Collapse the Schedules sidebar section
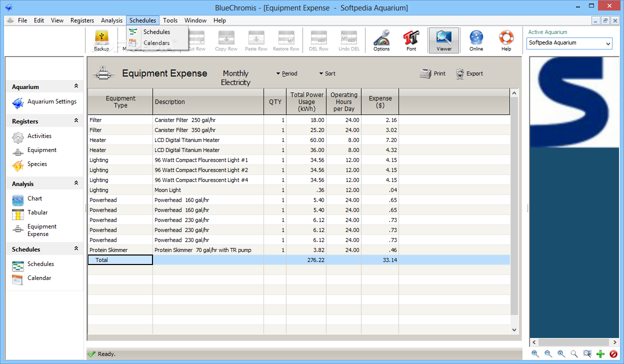Screen dimensions: 624x364 pos(76,248)
